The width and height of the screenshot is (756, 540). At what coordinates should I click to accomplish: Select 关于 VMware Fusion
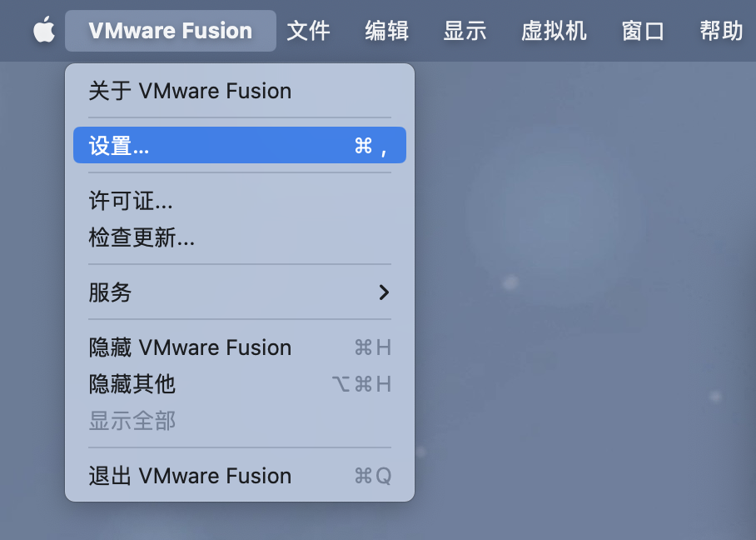pos(190,91)
